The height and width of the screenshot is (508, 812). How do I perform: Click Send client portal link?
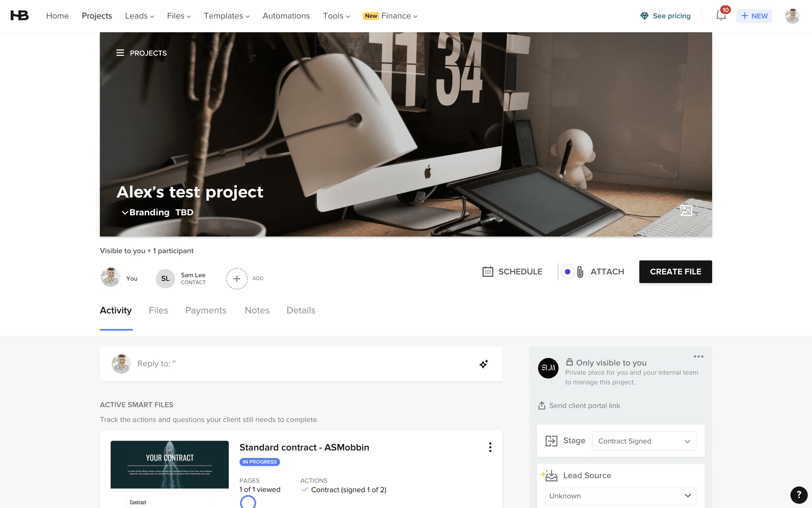[584, 406]
